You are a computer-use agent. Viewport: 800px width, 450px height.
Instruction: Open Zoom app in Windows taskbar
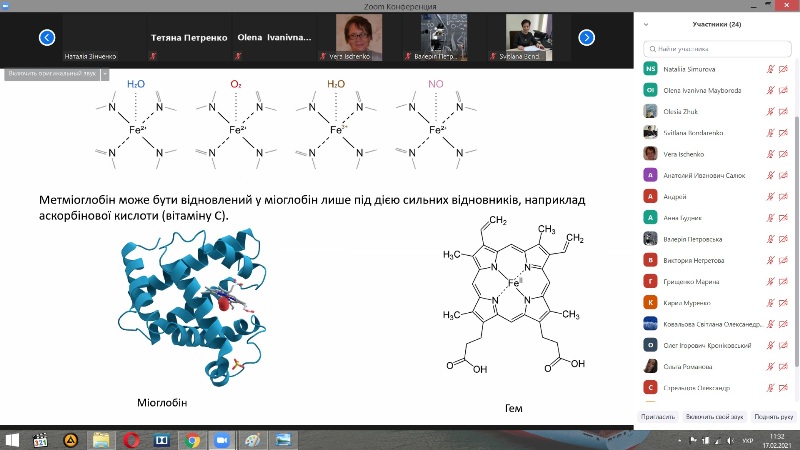tap(222, 439)
